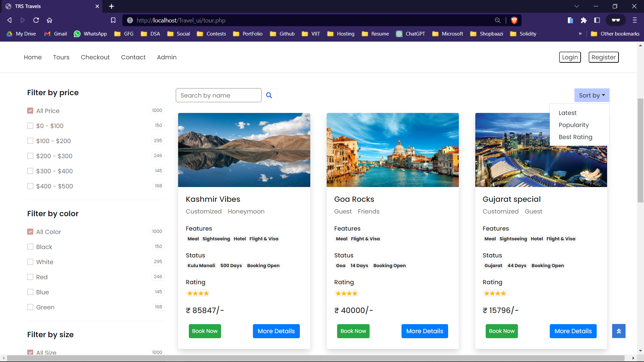Choose Popularity from sort options
This screenshot has height=362, width=644.
[x=574, y=125]
